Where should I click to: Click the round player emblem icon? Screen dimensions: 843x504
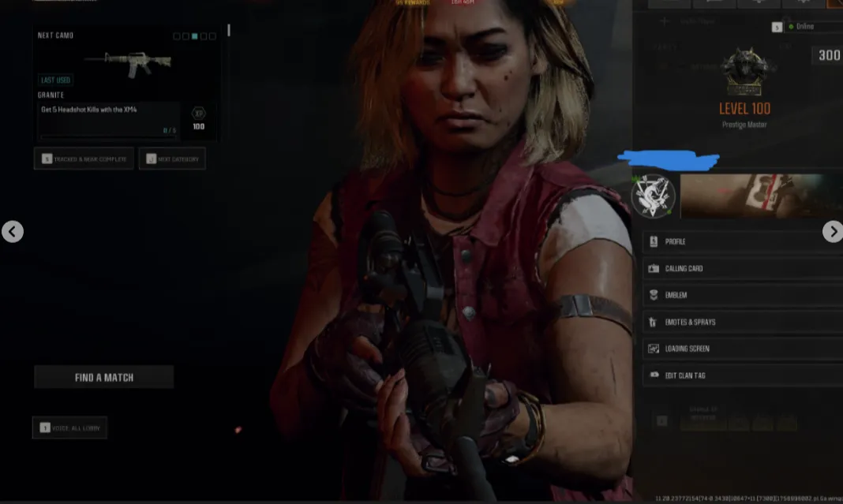(654, 196)
